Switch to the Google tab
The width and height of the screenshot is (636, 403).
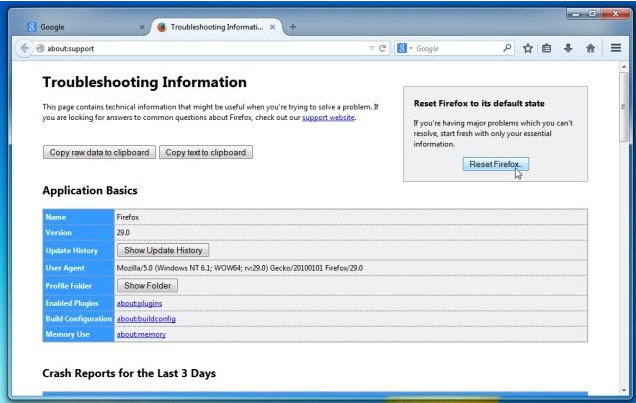[x=85, y=27]
